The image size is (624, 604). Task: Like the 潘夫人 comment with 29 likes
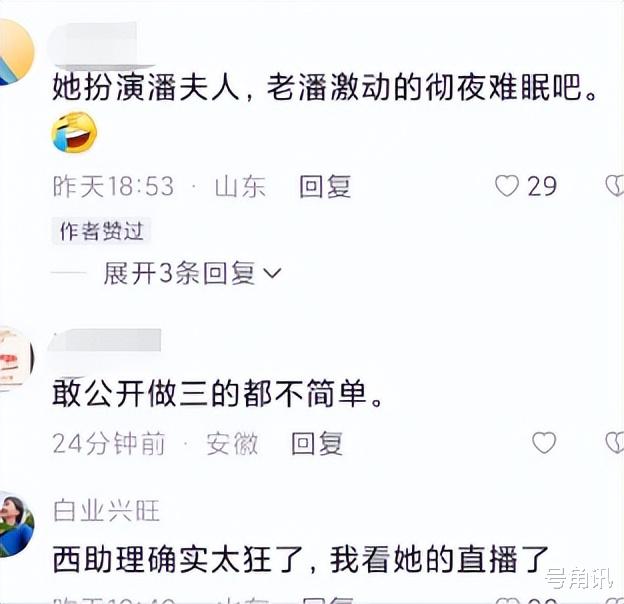pyautogui.click(x=507, y=186)
